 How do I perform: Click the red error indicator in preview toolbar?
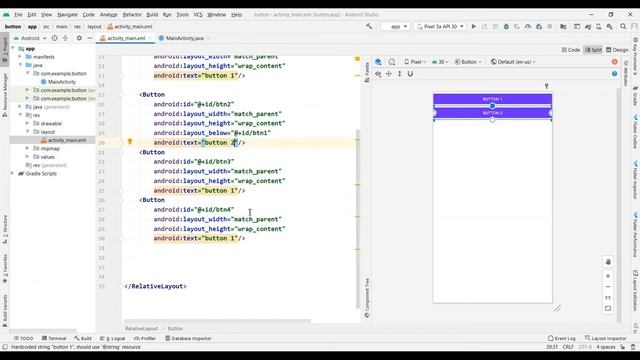tap(614, 62)
